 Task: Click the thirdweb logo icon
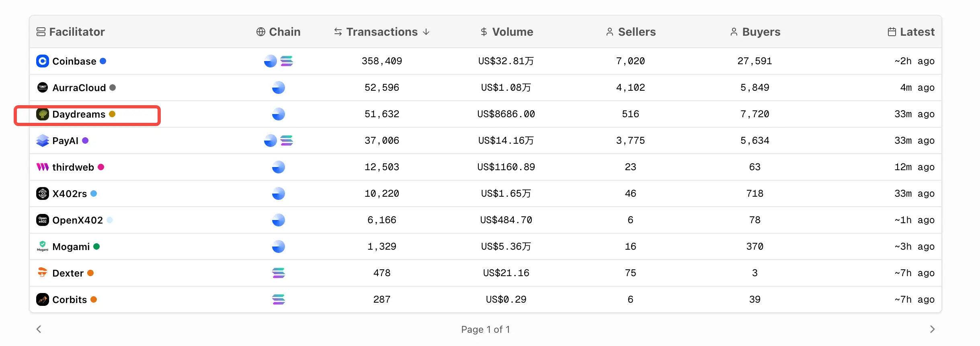pos(43,167)
